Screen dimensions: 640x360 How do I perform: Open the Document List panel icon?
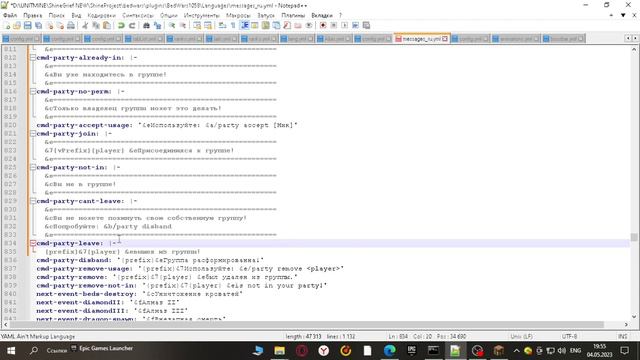click(276, 25)
